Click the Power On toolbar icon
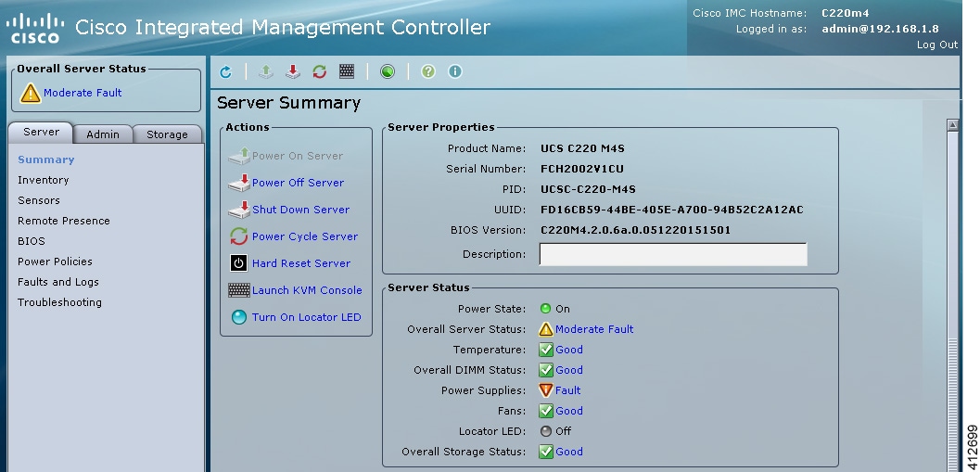The image size is (980, 472). [266, 71]
